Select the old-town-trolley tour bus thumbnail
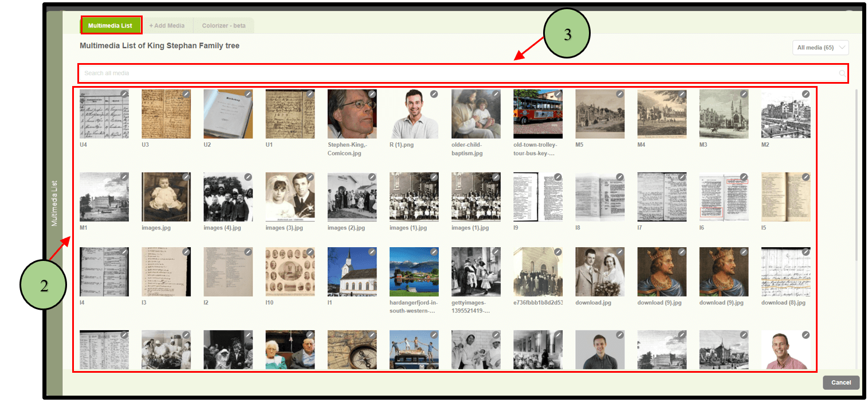The width and height of the screenshot is (868, 402). 537,114
